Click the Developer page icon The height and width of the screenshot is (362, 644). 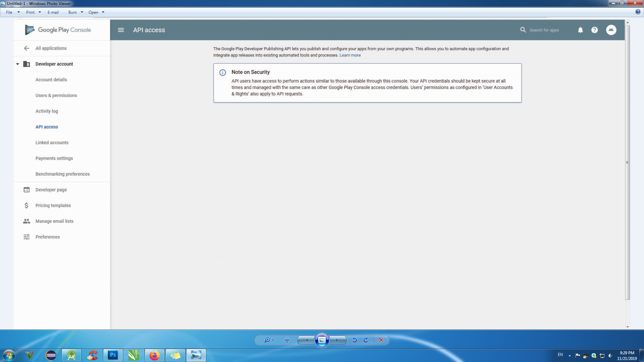26,190
